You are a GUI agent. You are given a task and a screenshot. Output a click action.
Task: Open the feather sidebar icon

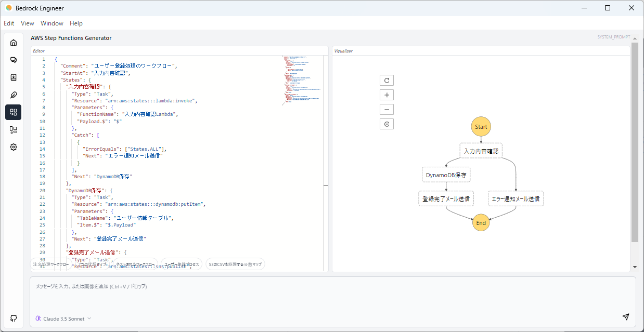[14, 95]
